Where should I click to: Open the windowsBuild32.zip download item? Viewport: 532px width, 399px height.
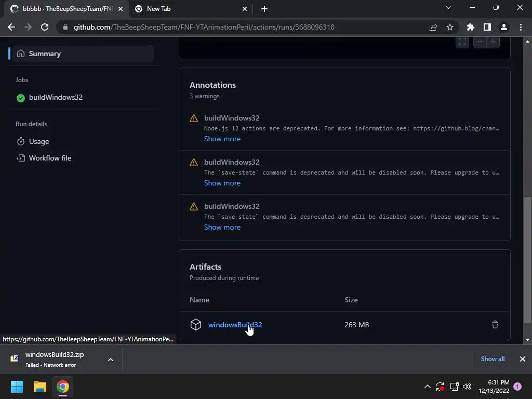click(54, 360)
